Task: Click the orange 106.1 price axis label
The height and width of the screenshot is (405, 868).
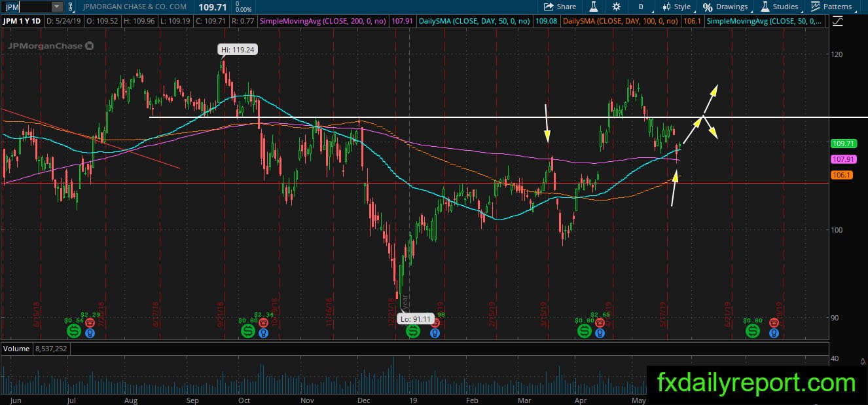Action: tap(841, 175)
